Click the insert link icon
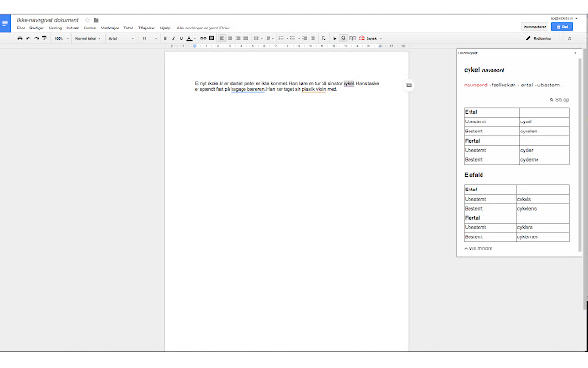 click(x=202, y=39)
